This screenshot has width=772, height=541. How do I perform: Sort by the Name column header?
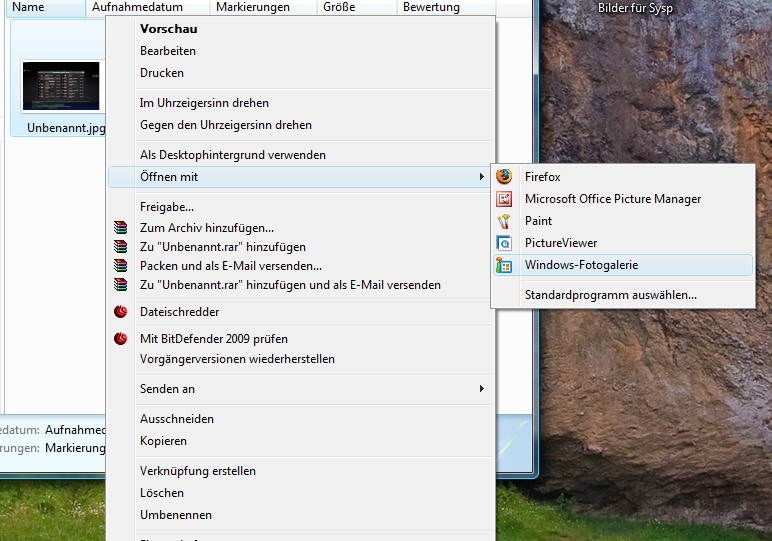pos(46,8)
